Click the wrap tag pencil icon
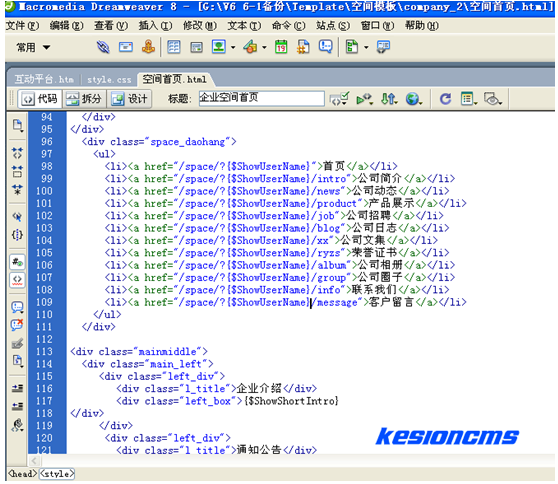The height and width of the screenshot is (484, 558). (x=17, y=343)
